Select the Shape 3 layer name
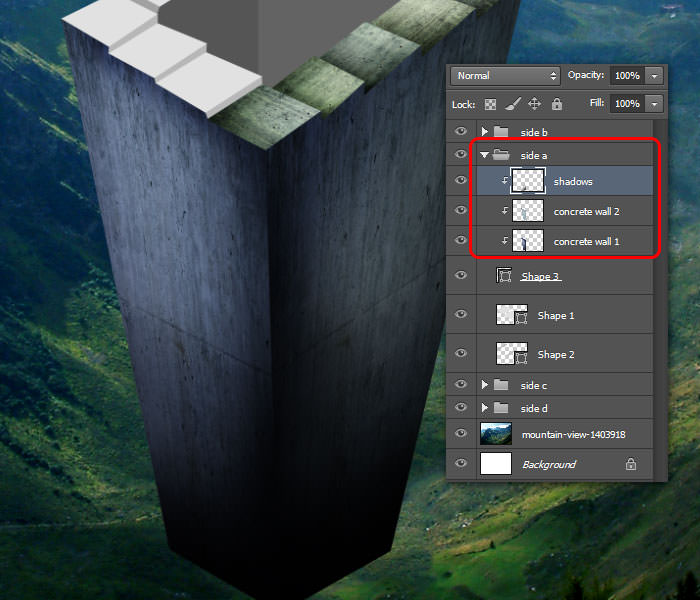This screenshot has width=700, height=600. pos(541,276)
